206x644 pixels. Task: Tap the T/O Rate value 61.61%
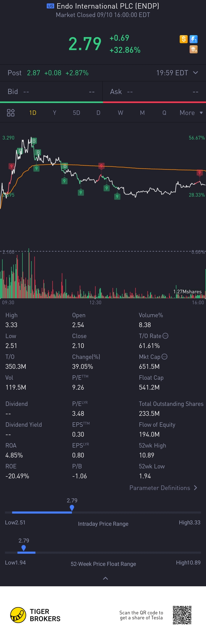point(149,346)
